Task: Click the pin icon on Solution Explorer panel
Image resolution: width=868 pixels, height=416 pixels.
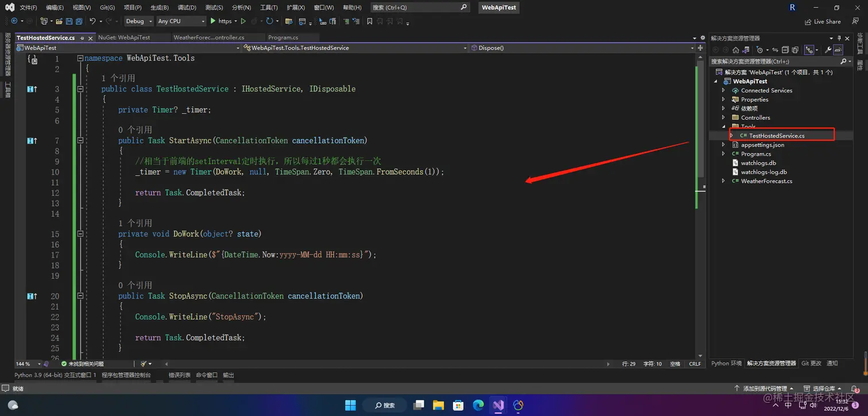Action: [839, 38]
